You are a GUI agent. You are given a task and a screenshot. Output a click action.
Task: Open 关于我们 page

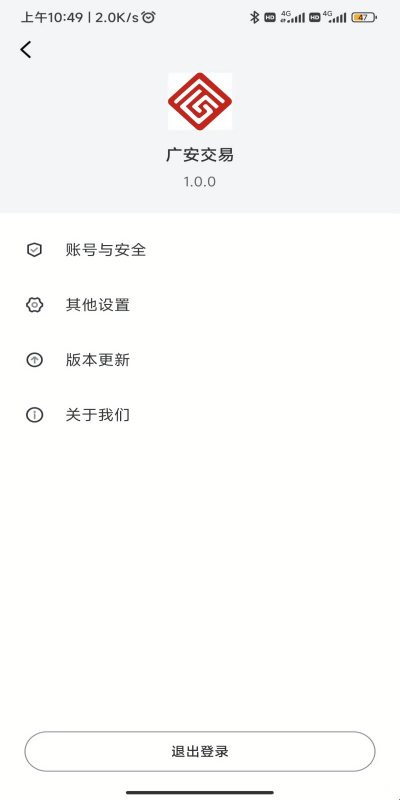tap(200, 415)
